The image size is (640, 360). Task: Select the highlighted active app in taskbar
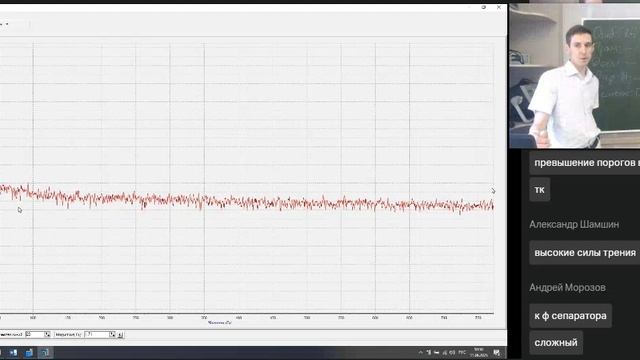(45, 353)
